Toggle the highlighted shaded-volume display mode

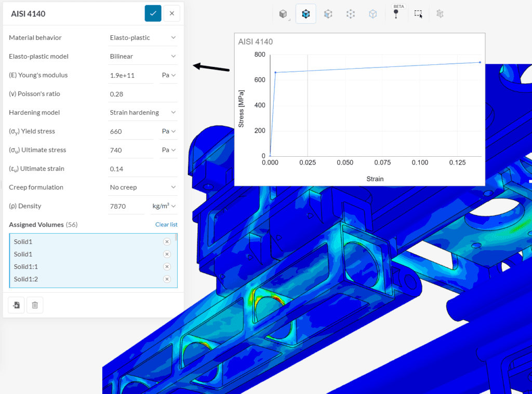306,13
